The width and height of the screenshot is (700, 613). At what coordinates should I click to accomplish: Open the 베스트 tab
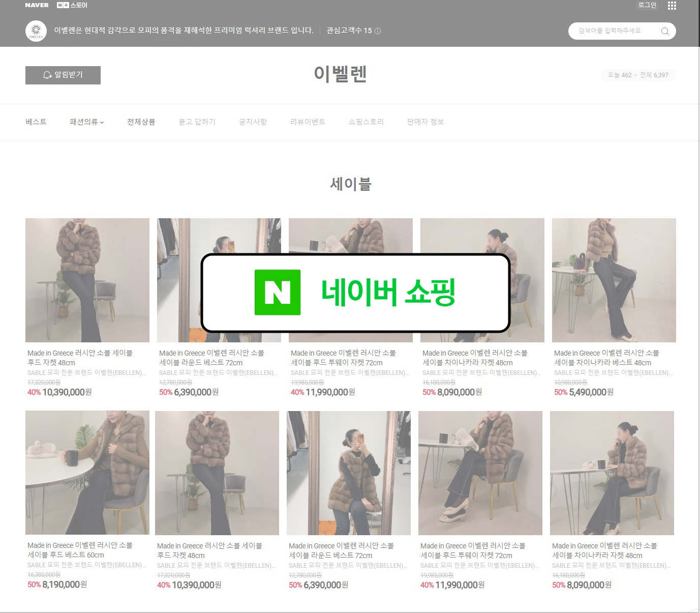pyautogui.click(x=36, y=122)
